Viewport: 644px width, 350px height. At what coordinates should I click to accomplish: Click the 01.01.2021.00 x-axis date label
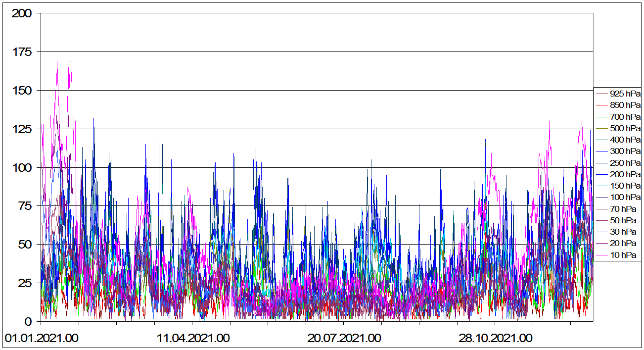pos(41,339)
